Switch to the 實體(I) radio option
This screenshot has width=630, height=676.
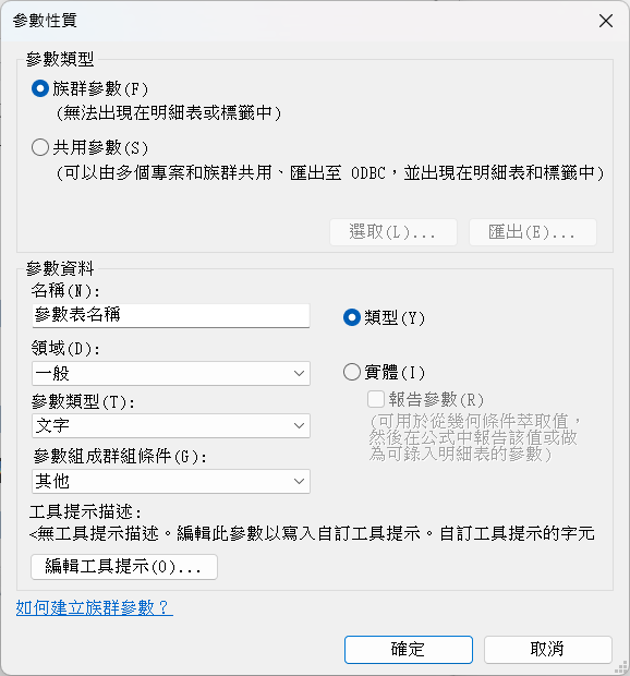tap(351, 372)
